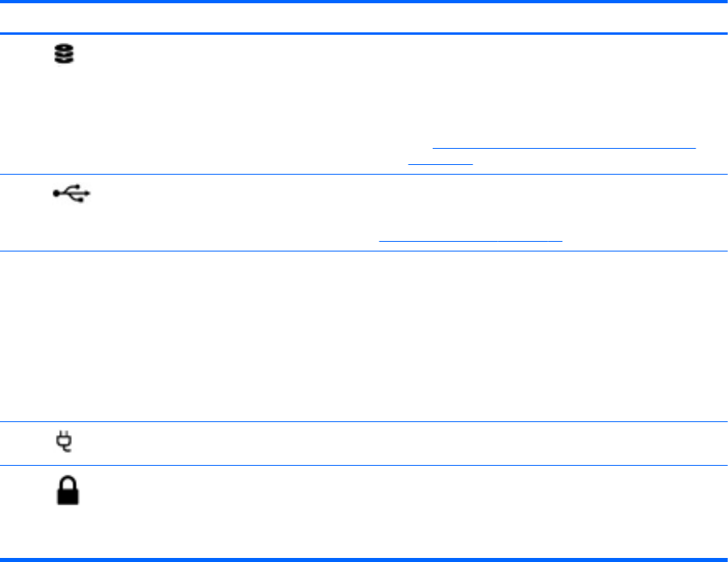Click the short wrapped link under the long link
This screenshot has width=728, height=562.
pyautogui.click(x=440, y=163)
